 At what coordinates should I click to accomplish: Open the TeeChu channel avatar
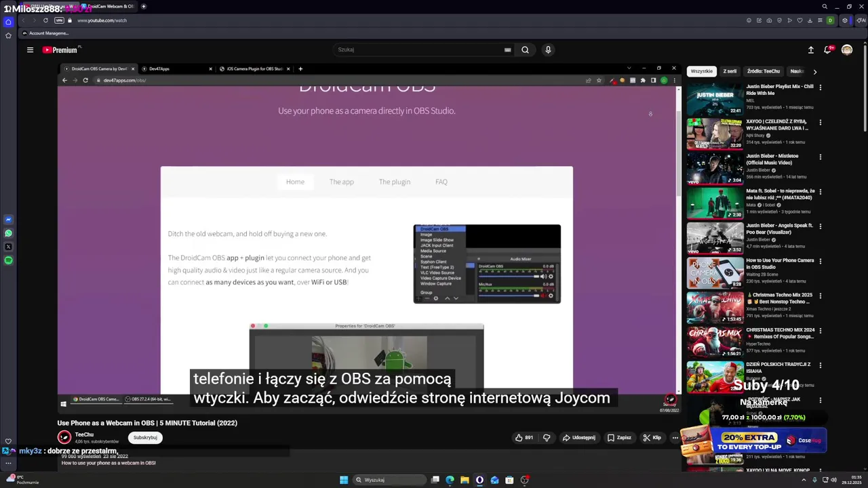pos(64,438)
